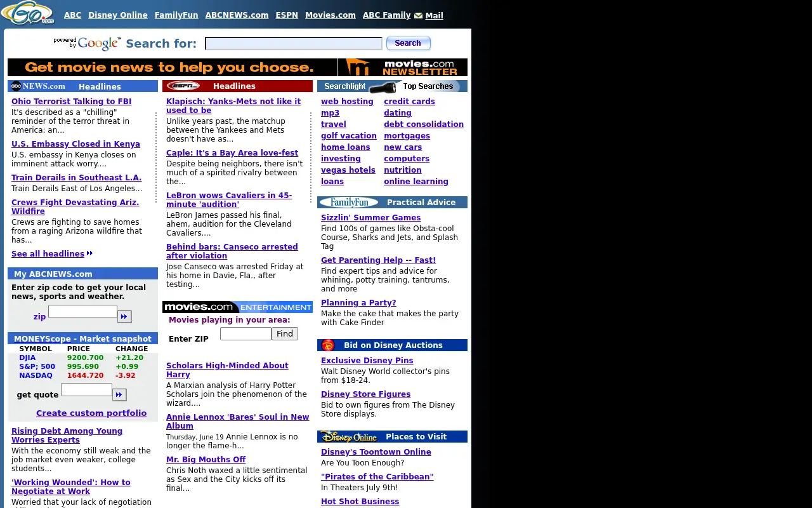
Task: Open Scholars High-Minded About Harry article
Action: 227,370
